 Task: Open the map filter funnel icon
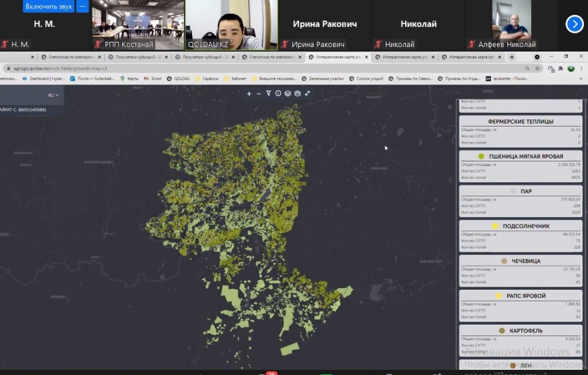pyautogui.click(x=269, y=94)
